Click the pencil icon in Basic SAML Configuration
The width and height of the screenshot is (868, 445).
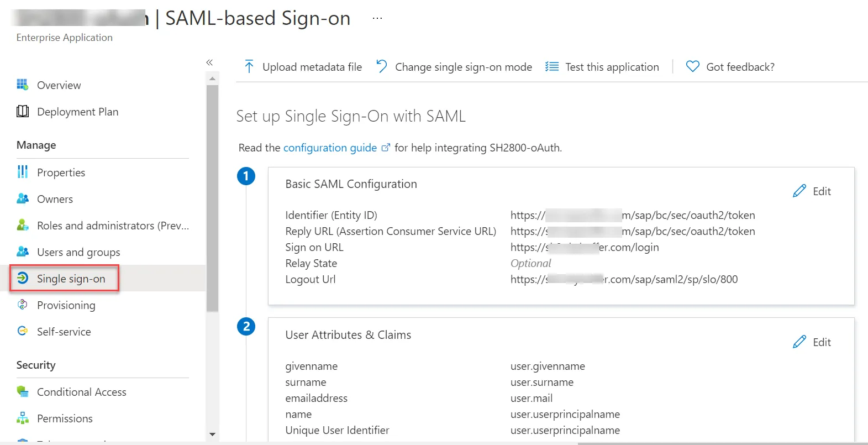(x=799, y=191)
